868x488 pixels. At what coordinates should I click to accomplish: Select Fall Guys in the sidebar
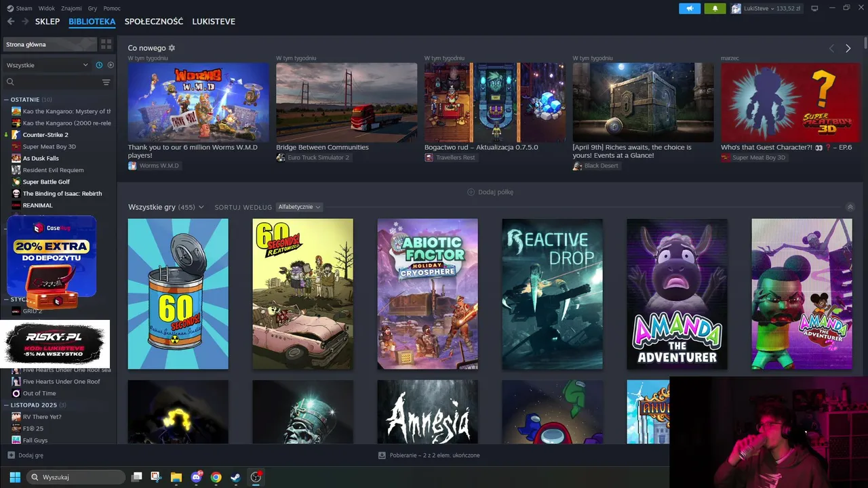pos(35,441)
